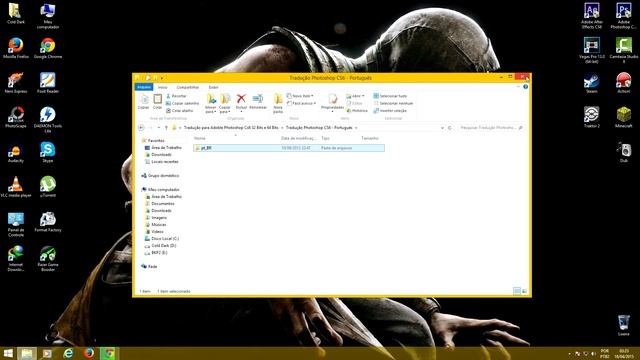640x360 pixels.
Task: Open the Abrir dropdown in ribbon
Action: click(355, 96)
